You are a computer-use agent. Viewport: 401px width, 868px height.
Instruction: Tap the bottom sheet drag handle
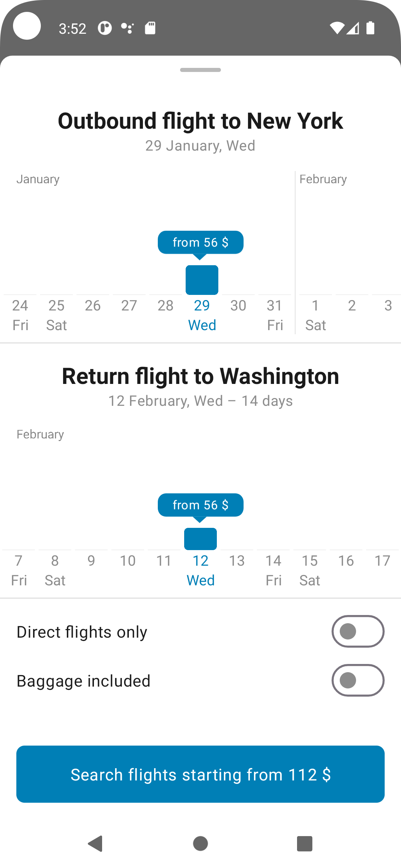click(x=200, y=70)
